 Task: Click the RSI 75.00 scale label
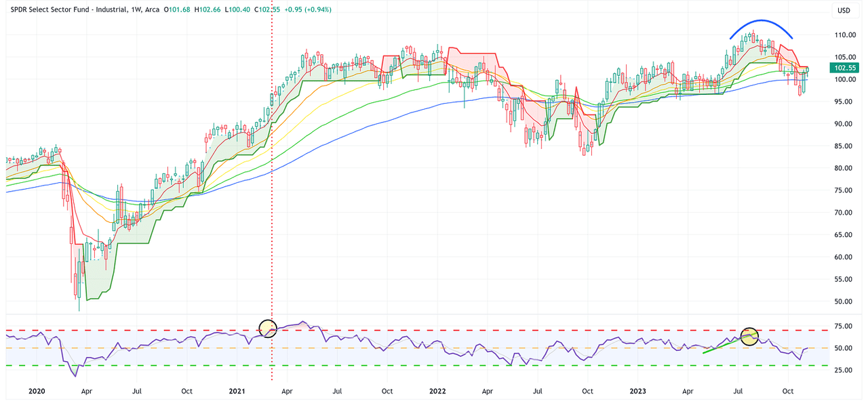point(844,326)
